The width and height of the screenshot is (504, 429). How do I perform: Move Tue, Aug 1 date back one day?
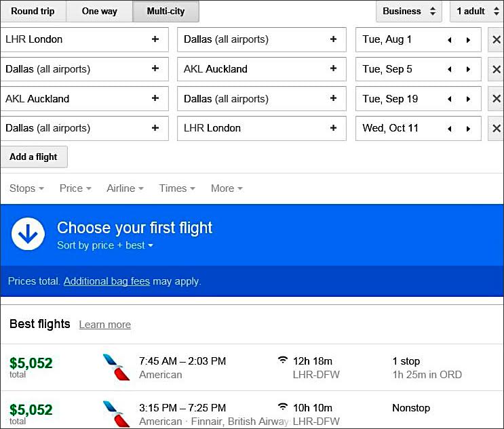(x=450, y=40)
